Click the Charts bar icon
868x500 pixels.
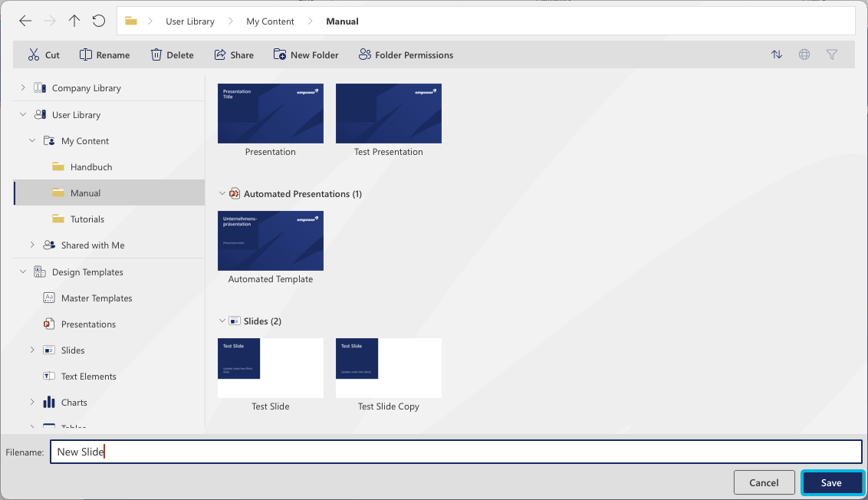pos(49,402)
